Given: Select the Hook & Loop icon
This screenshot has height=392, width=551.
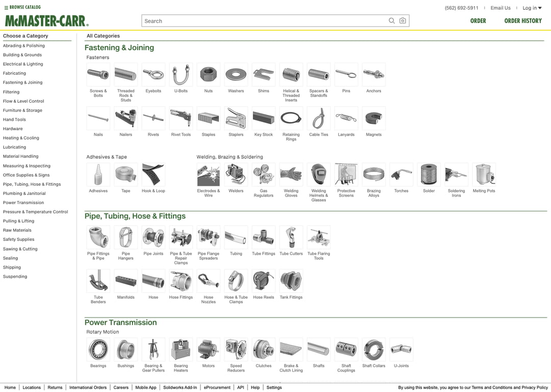Looking at the screenshot, I should pos(153,175).
